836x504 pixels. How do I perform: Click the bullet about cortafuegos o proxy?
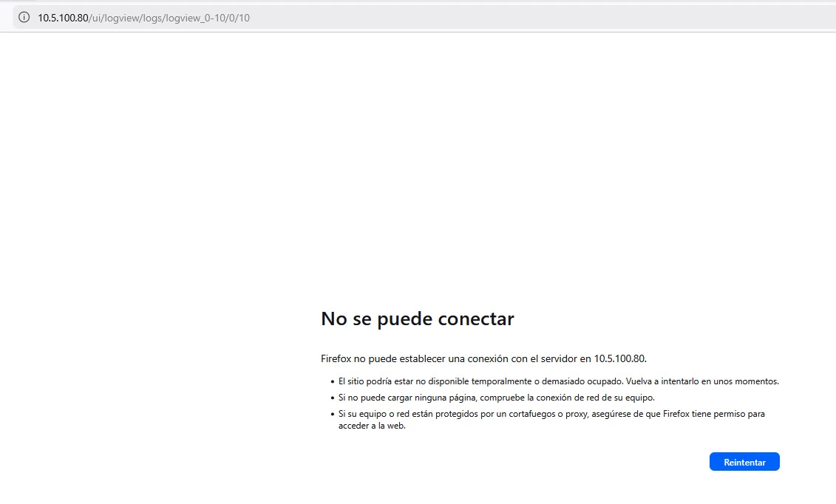coord(551,419)
